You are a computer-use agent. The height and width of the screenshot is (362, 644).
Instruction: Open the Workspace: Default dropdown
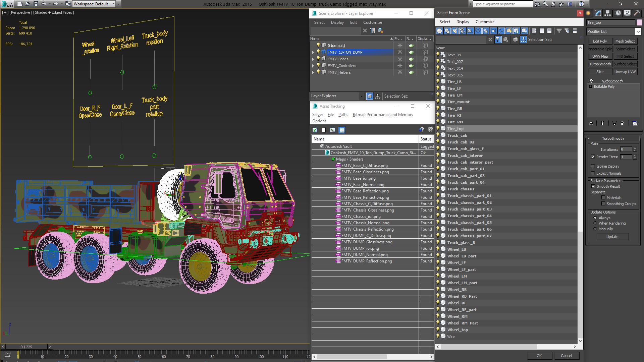click(x=94, y=4)
